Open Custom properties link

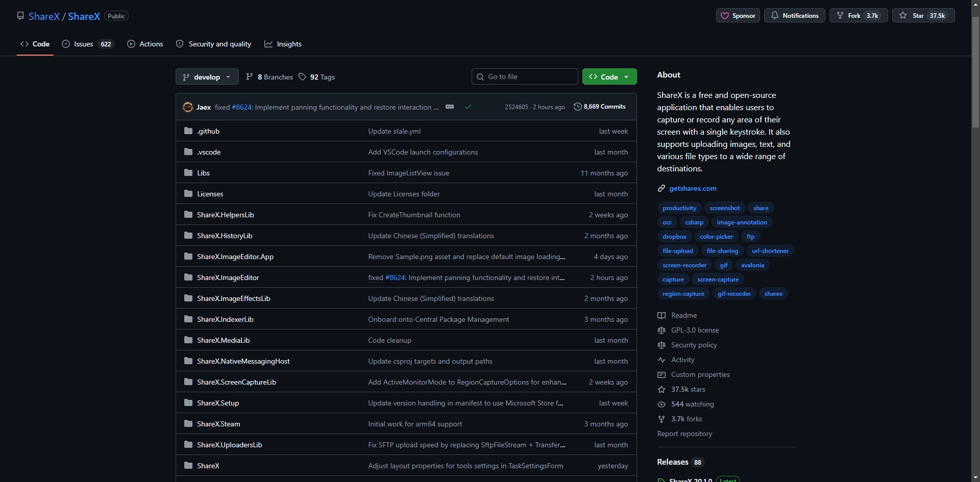coord(694,374)
